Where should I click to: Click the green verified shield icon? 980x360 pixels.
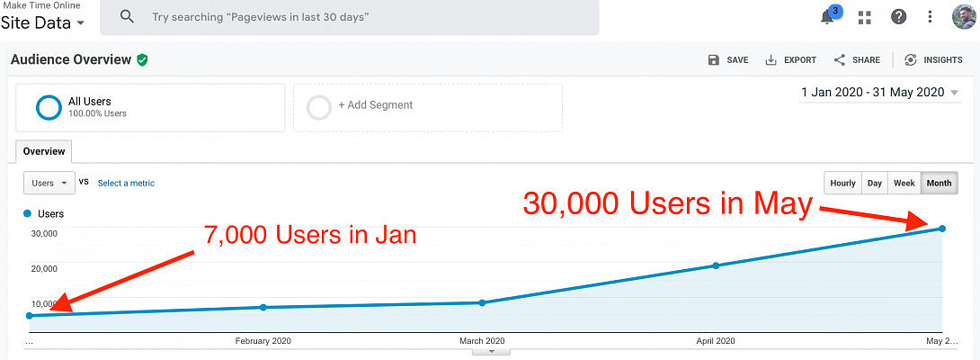pos(142,60)
